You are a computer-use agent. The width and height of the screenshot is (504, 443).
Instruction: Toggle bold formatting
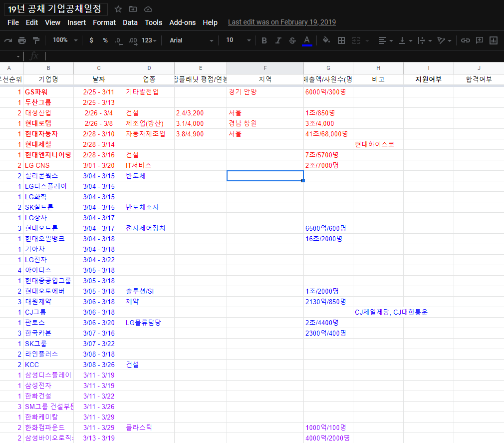[264, 40]
